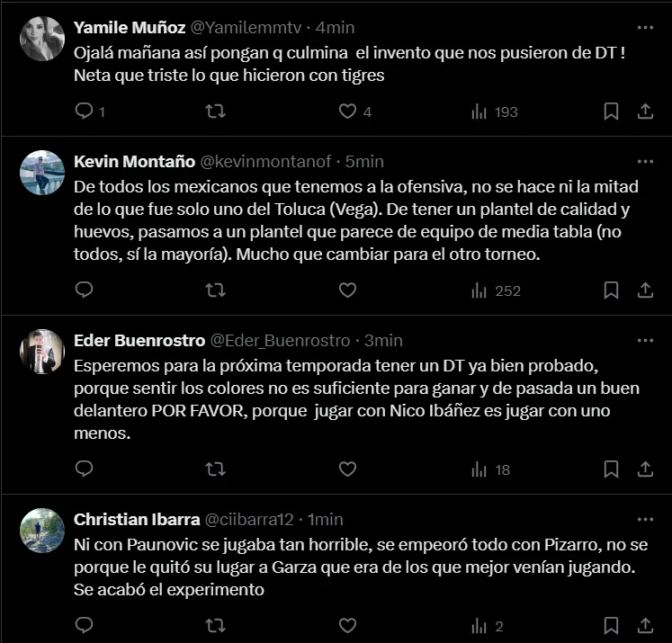Viewport: 672px width, 643px height.
Task: Open more options on Kevin Montaño's tweet
Action: 645,162
